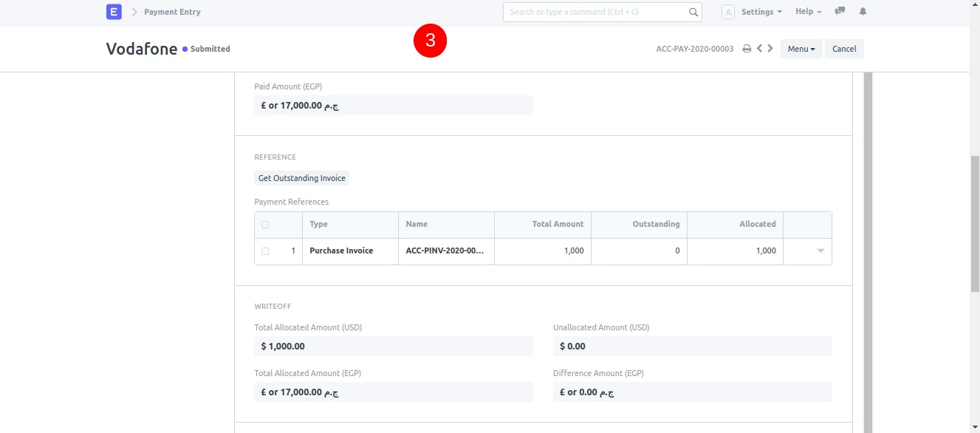Click Allocated cell value 1,000
Screen dimensions: 980x433
click(x=736, y=251)
